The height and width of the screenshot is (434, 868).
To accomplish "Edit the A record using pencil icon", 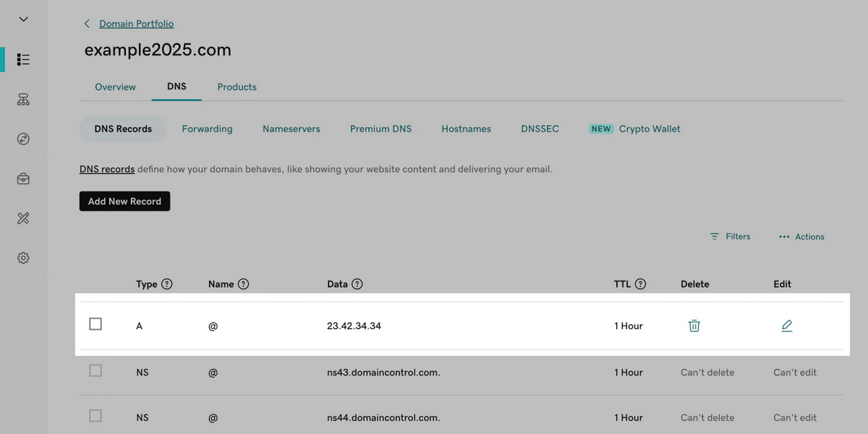I will coord(787,325).
